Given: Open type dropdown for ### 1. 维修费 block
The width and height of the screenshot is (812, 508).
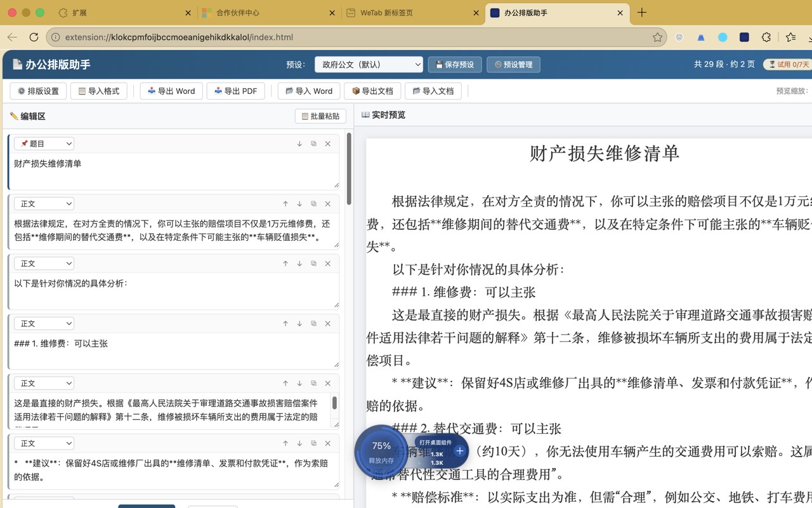Looking at the screenshot, I should [x=44, y=323].
